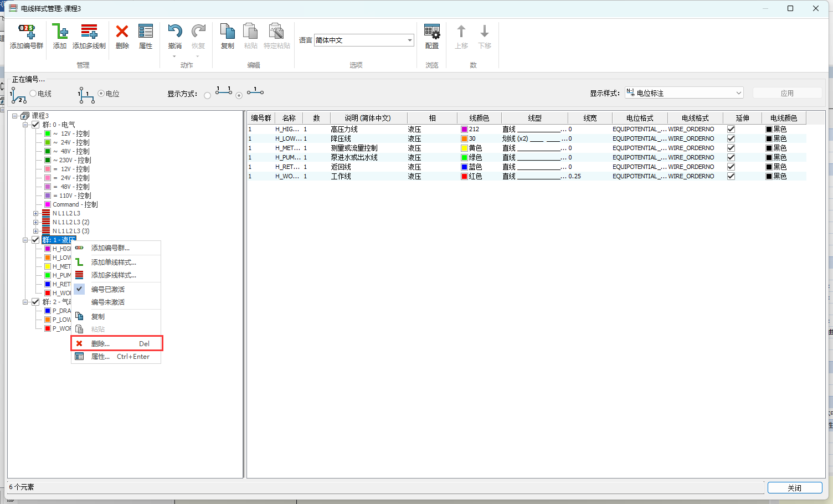Screen dimensions: 833x504
Task: Expand the N L1 L2 L3 (2) tree node
Action: point(35,222)
